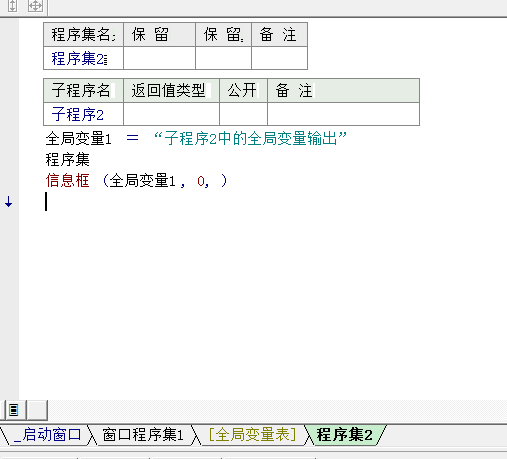Open the 窗口程序集1 tab
507x459 pixels.
click(143, 435)
